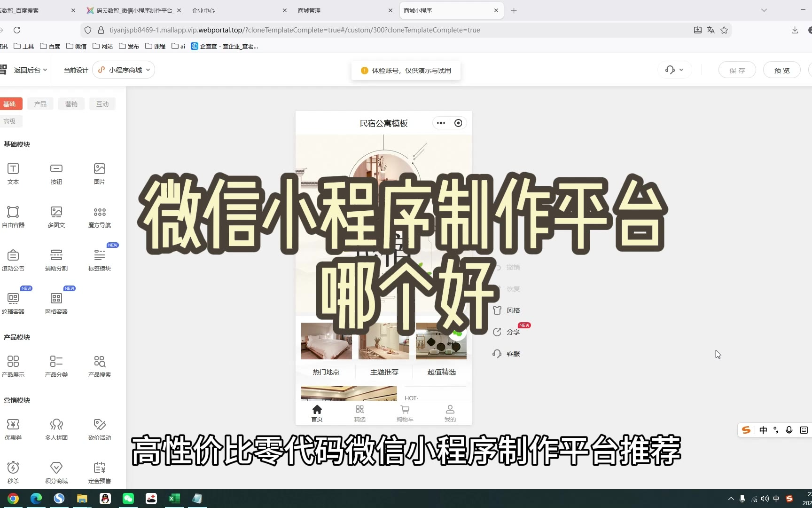Viewport: 812px width, 508px height.
Task: Add the 多人拼团 group buying module
Action: click(56, 425)
